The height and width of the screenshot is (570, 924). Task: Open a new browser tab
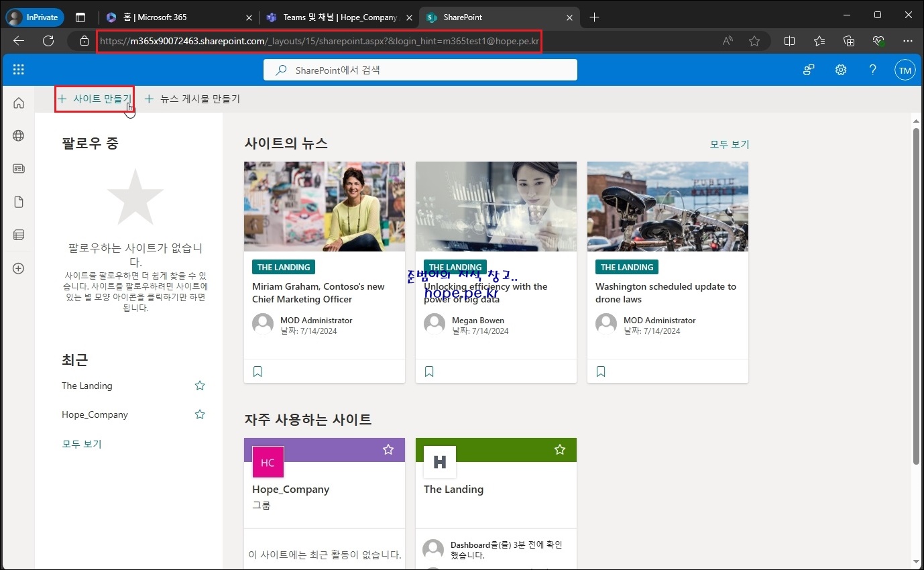point(594,17)
